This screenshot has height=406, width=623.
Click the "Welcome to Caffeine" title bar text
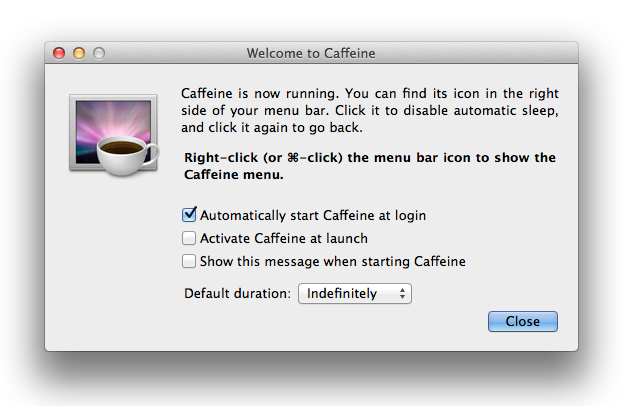coord(311,53)
